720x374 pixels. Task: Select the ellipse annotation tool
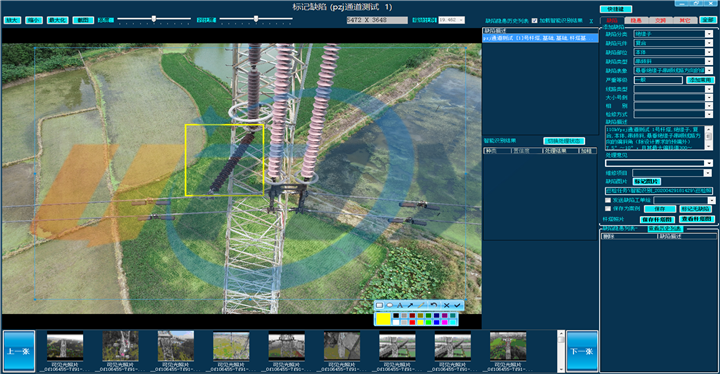click(390, 305)
